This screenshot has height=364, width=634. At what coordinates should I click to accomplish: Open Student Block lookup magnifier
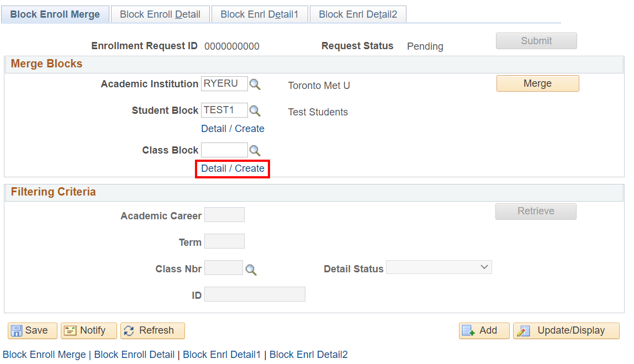point(255,111)
